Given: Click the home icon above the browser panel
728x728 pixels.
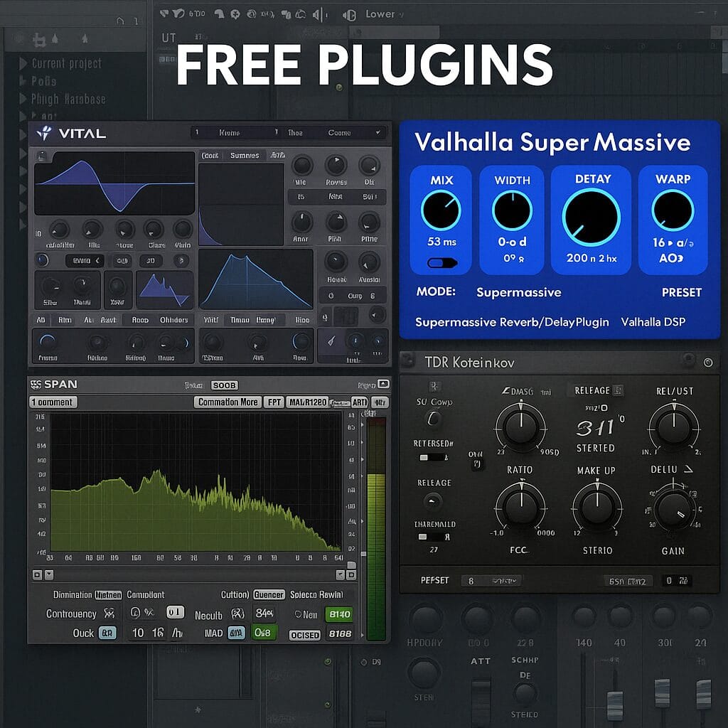Looking at the screenshot, I should (x=120, y=21).
